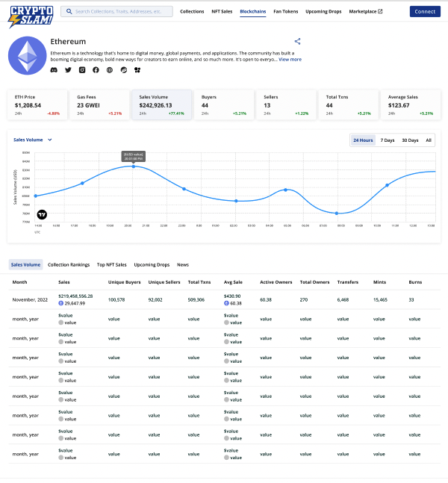Click the first chart data point at 14:00
This screenshot has width=448, height=483.
point(35,196)
